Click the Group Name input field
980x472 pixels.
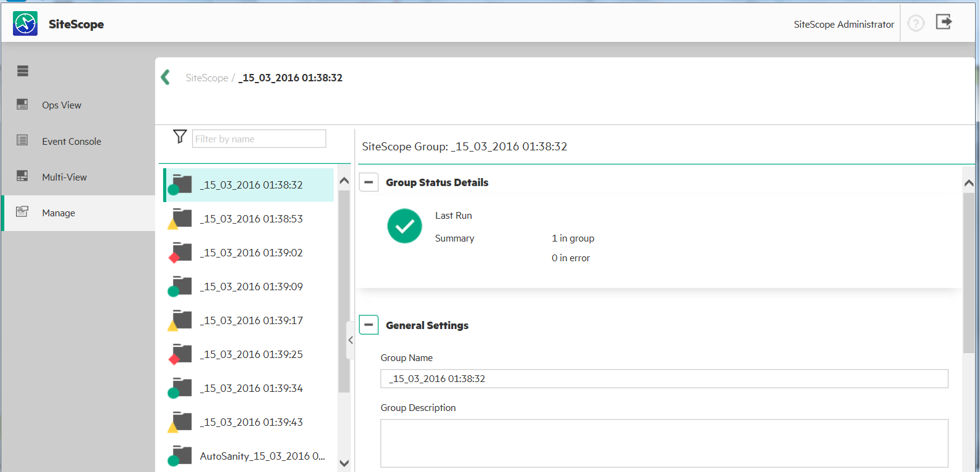click(x=664, y=378)
